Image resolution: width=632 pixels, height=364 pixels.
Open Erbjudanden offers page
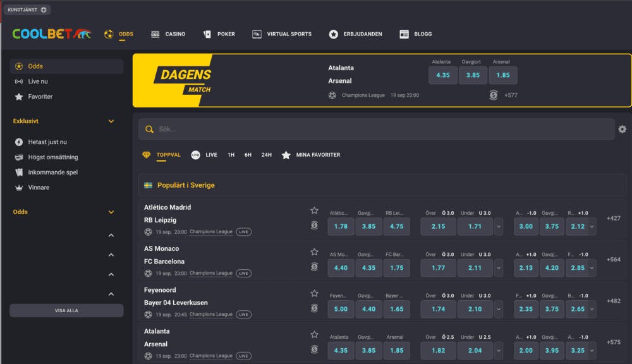point(362,34)
